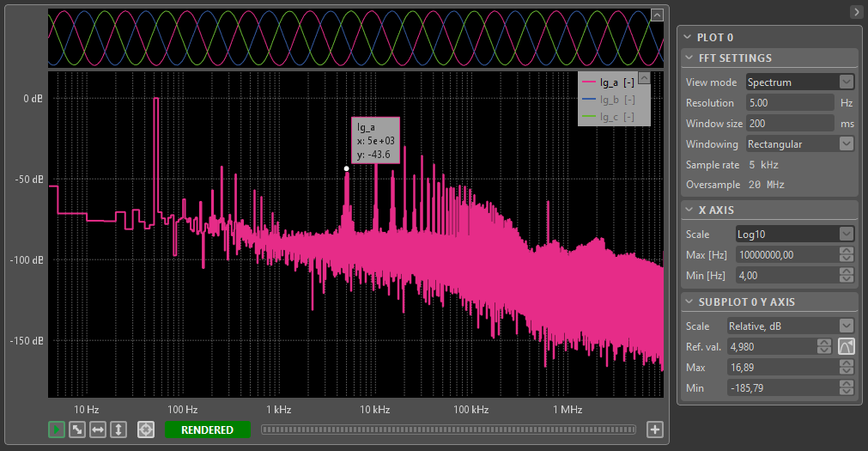Collapse the legend using its arrow button

tap(644, 78)
